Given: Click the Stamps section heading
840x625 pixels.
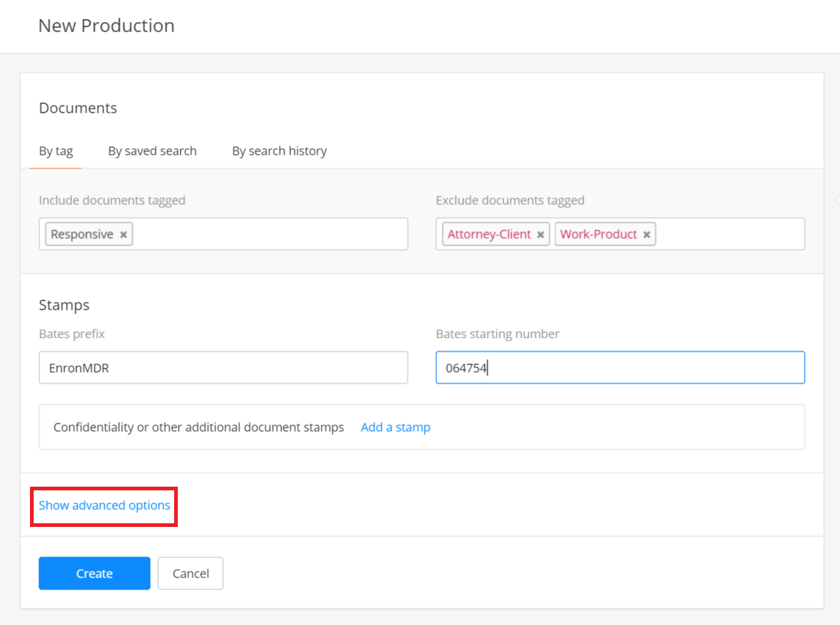Looking at the screenshot, I should (64, 305).
